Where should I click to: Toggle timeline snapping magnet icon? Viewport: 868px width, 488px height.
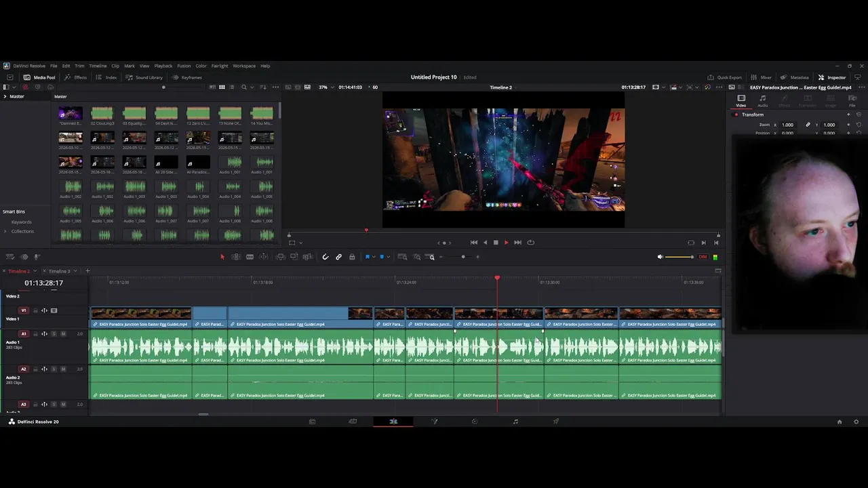point(325,257)
